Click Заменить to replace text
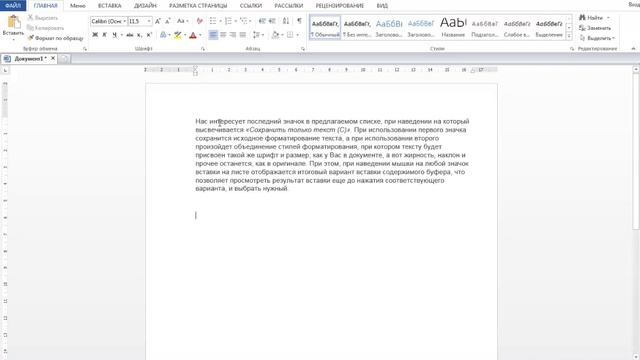Image resolution: width=640 pixels, height=360 pixels. pos(595,28)
